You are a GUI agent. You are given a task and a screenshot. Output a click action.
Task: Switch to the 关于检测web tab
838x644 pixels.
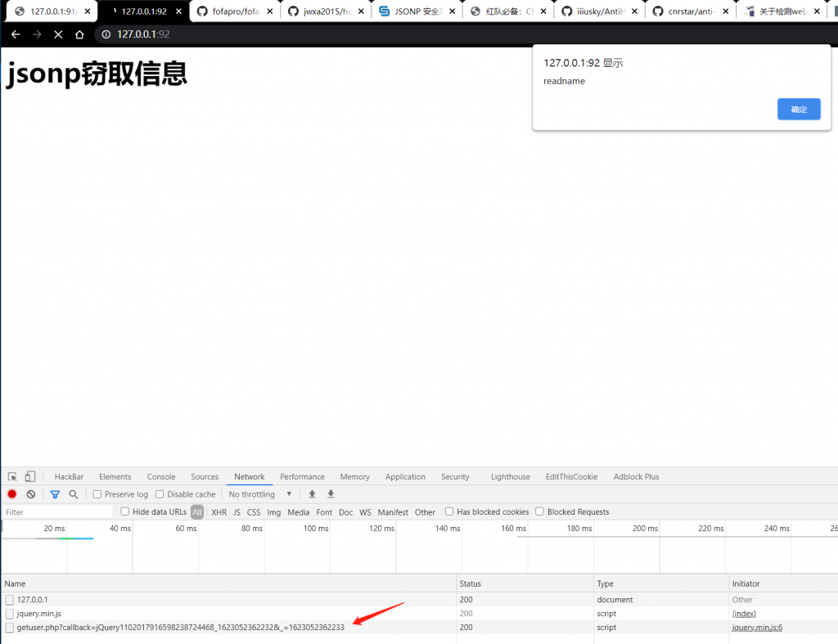click(x=782, y=11)
